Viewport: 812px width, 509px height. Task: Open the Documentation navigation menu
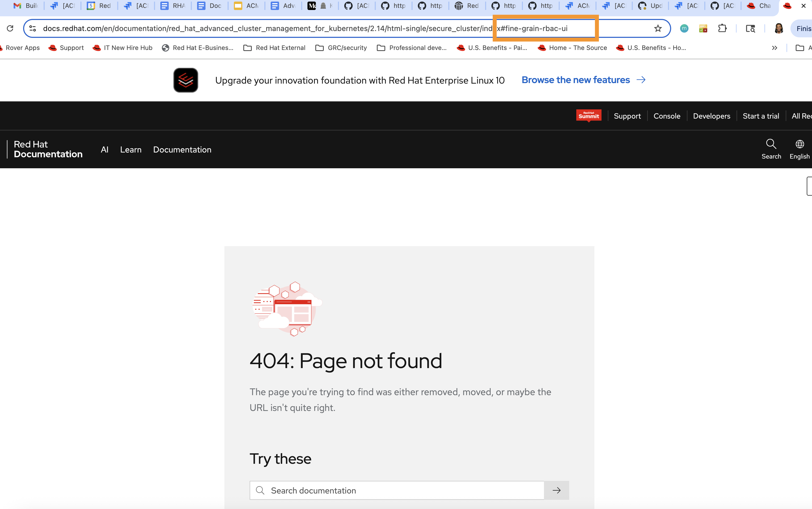[x=182, y=150]
